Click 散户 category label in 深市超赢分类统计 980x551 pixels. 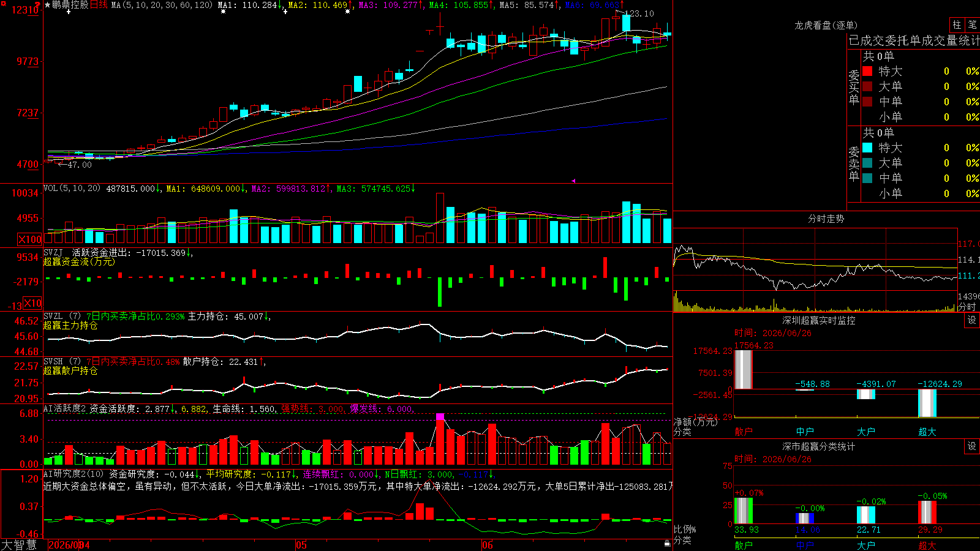[x=744, y=545]
